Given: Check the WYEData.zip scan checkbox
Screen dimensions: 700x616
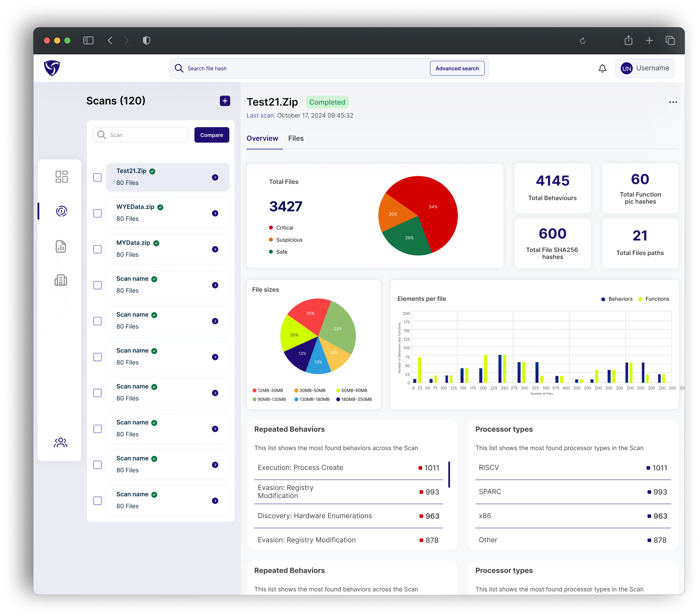Looking at the screenshot, I should click(98, 213).
